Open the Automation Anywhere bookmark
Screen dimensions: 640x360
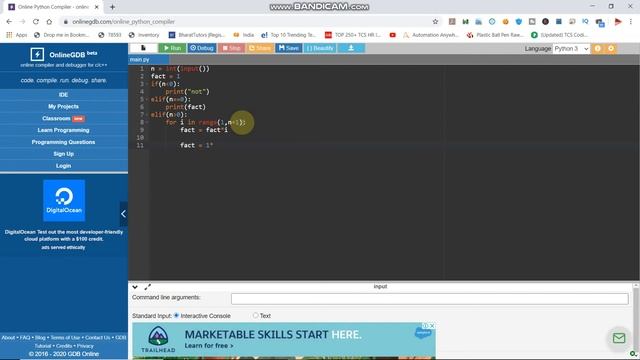[431, 35]
